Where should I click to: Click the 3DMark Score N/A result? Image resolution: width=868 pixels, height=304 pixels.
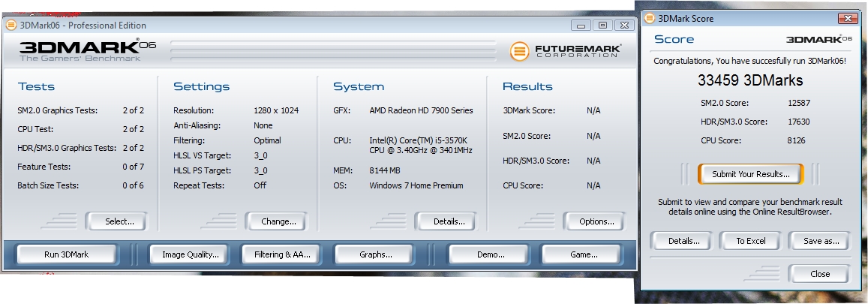coord(593,110)
